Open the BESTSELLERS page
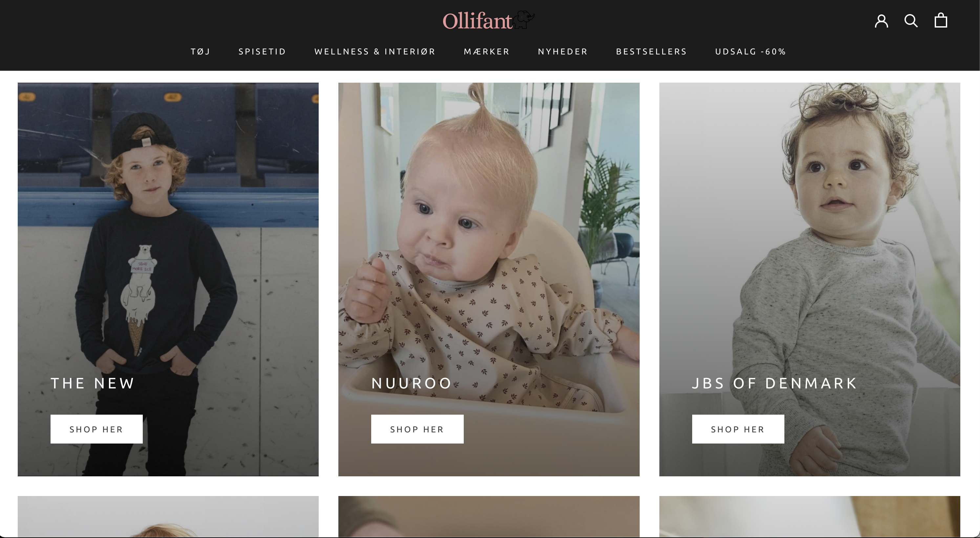The height and width of the screenshot is (538, 980). (651, 52)
